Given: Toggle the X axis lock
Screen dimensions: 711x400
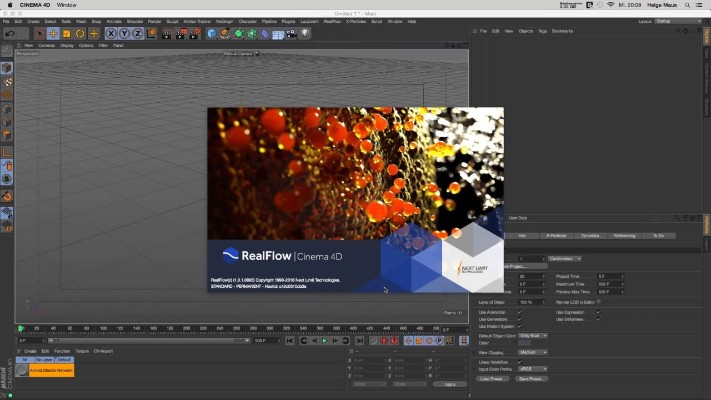Looking at the screenshot, I should click(111, 34).
